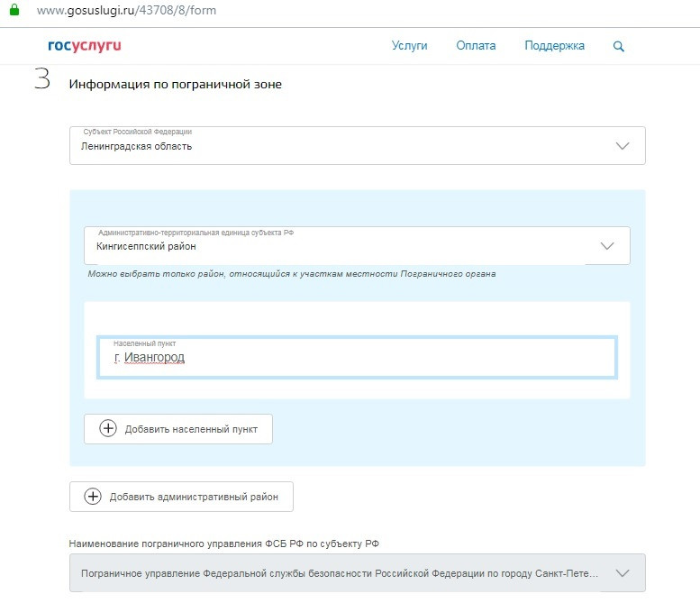Click the Кингисеппский район field text
The width and height of the screenshot is (700, 603).
[x=146, y=246]
